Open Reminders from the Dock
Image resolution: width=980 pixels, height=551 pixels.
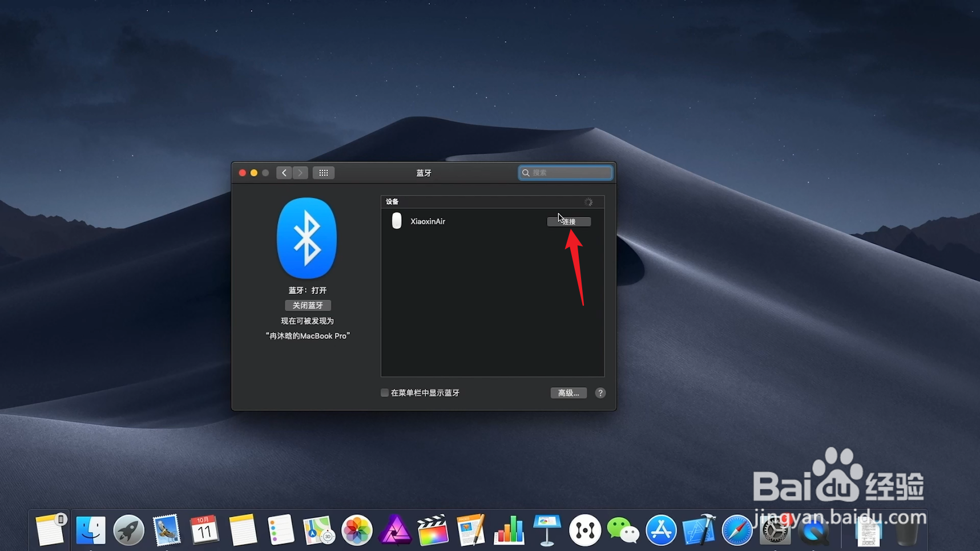coord(281,530)
